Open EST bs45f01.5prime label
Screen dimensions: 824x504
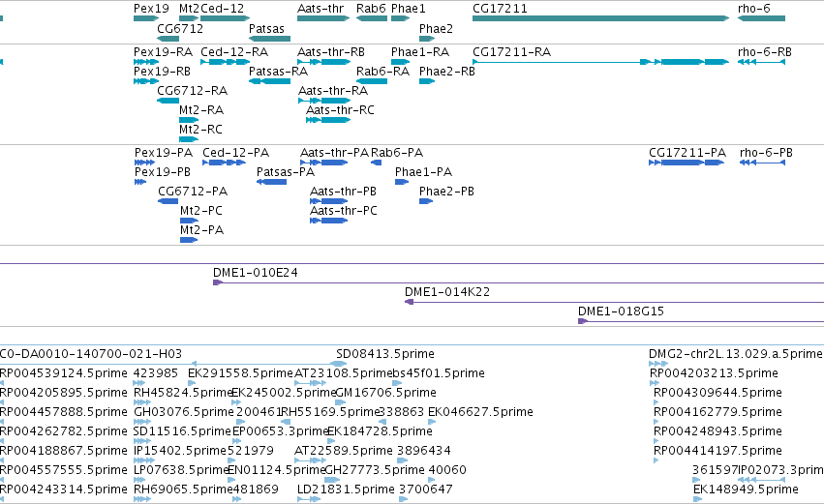[x=439, y=373]
